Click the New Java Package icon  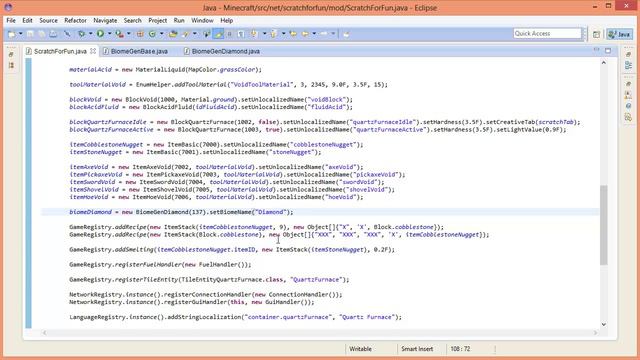140,34
